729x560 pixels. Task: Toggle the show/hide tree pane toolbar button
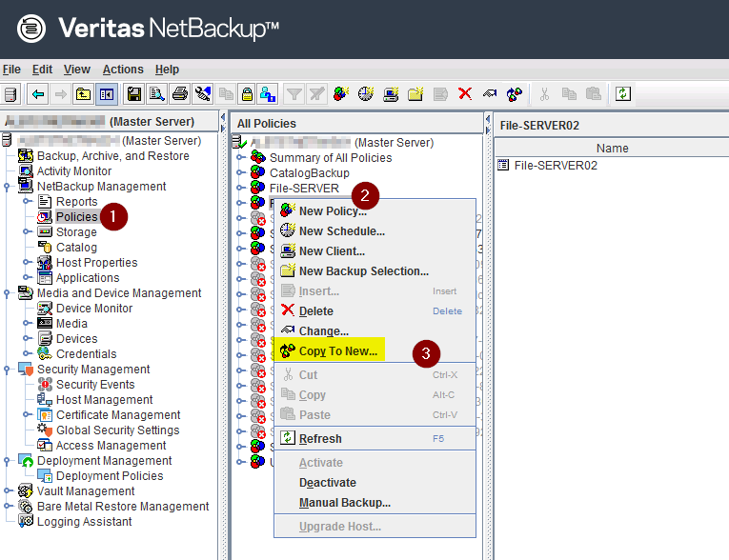(107, 93)
